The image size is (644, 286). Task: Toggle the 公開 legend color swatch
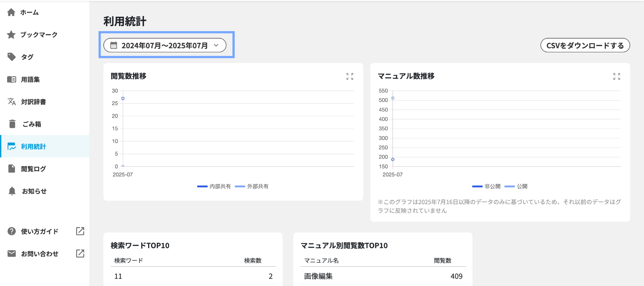point(509,187)
